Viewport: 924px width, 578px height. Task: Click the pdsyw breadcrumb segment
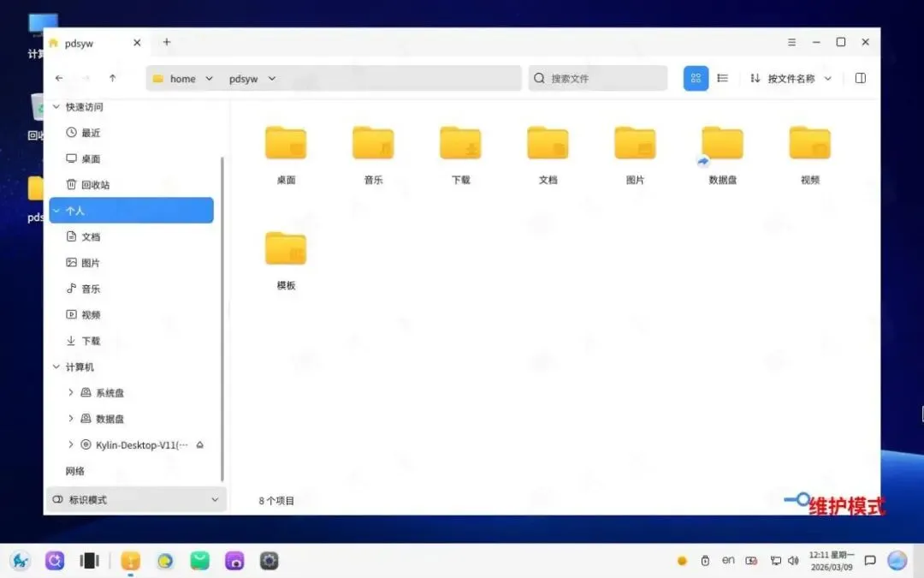tap(243, 79)
